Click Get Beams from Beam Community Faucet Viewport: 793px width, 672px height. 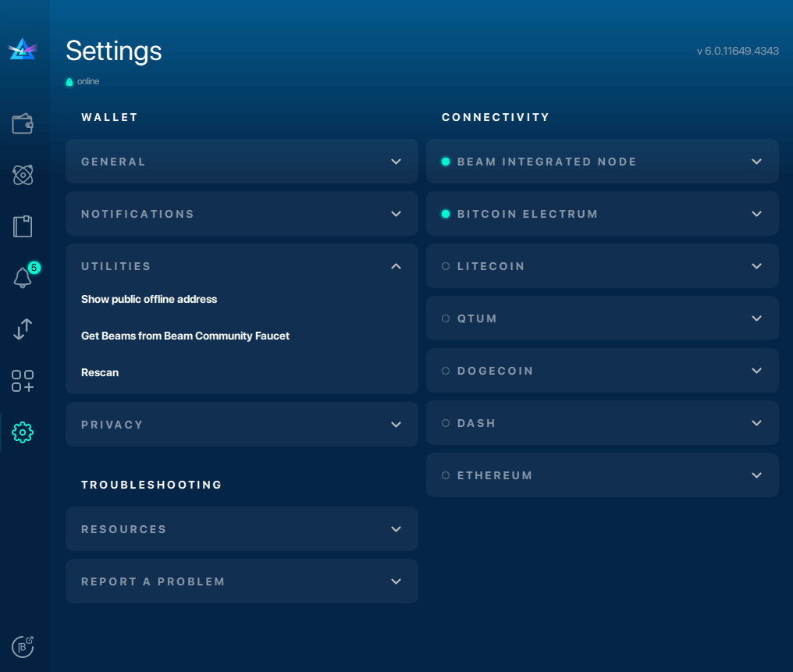pos(185,336)
